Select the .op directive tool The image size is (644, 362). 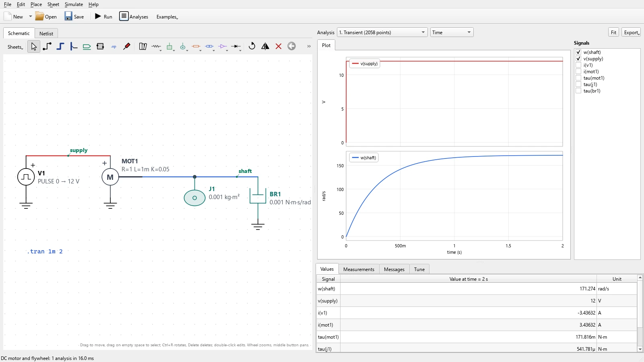[114, 47]
